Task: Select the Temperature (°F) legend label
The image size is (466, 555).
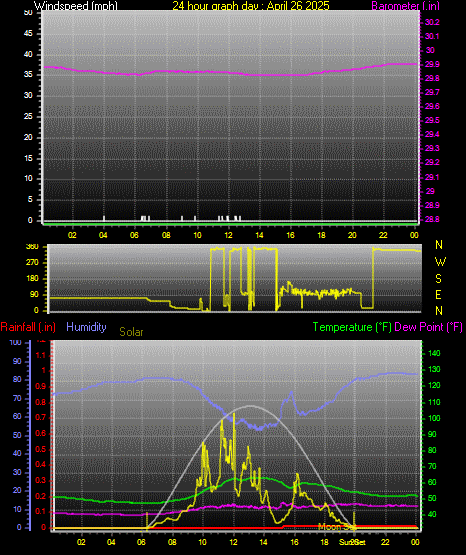Action: (x=352, y=327)
